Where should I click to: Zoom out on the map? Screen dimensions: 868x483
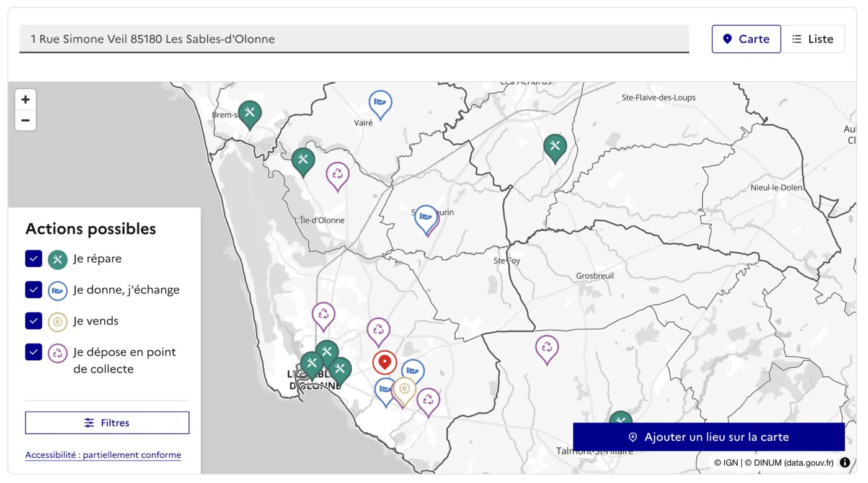point(25,120)
